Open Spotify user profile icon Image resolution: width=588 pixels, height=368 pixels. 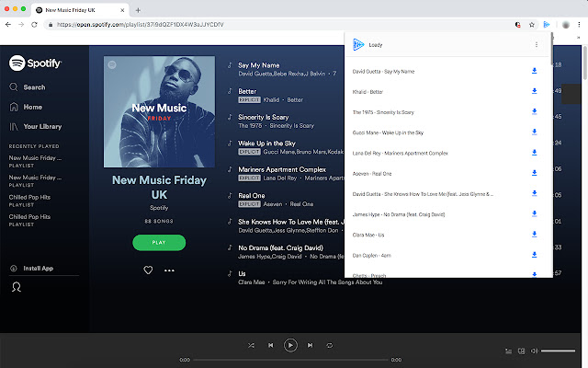17,287
